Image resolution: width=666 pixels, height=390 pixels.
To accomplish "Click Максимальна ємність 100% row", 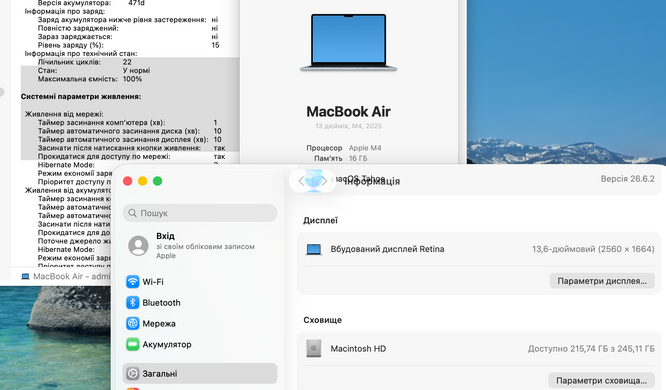I will (x=90, y=79).
